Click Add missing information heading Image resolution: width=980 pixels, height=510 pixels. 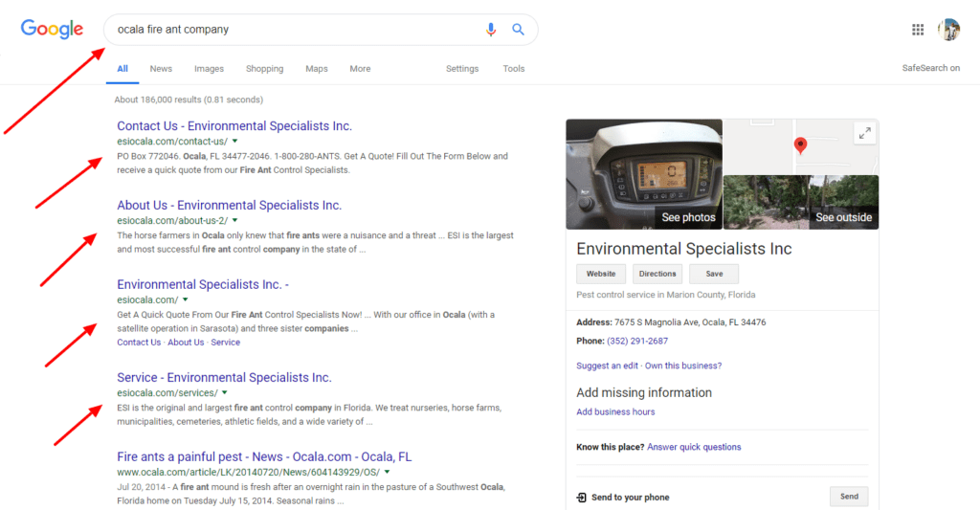(644, 392)
